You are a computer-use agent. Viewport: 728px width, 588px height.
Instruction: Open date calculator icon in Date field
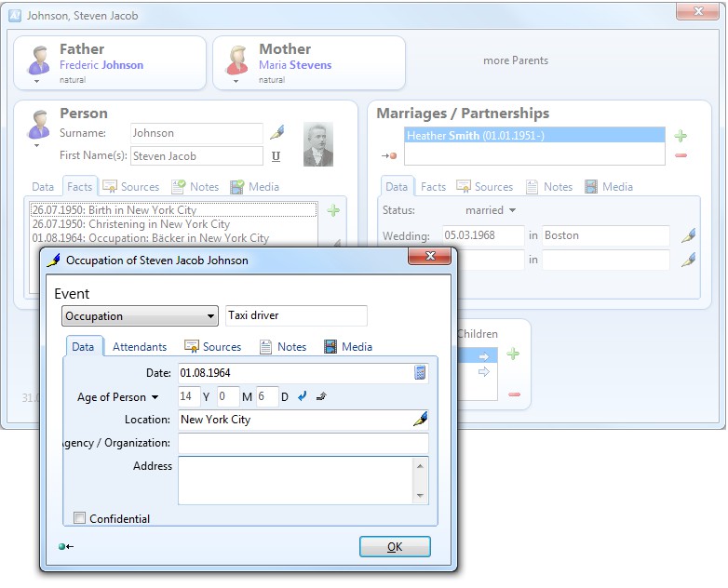tap(420, 373)
